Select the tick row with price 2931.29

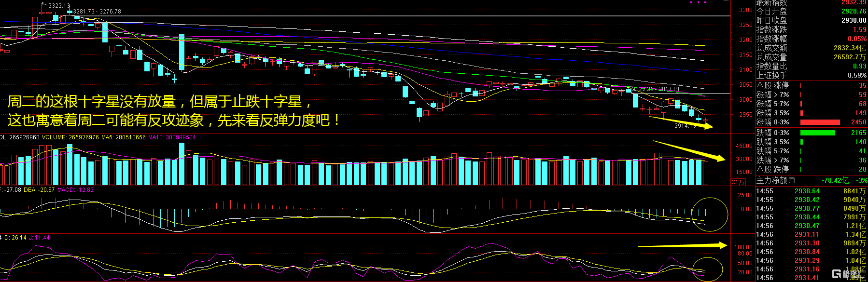(811, 260)
